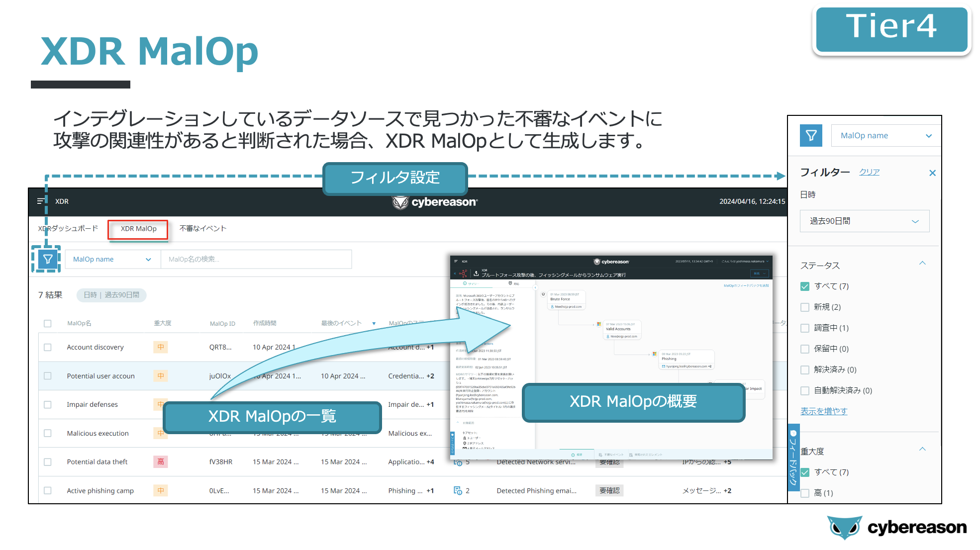Toggle the 調査中 (1) status checkbox

[805, 328]
